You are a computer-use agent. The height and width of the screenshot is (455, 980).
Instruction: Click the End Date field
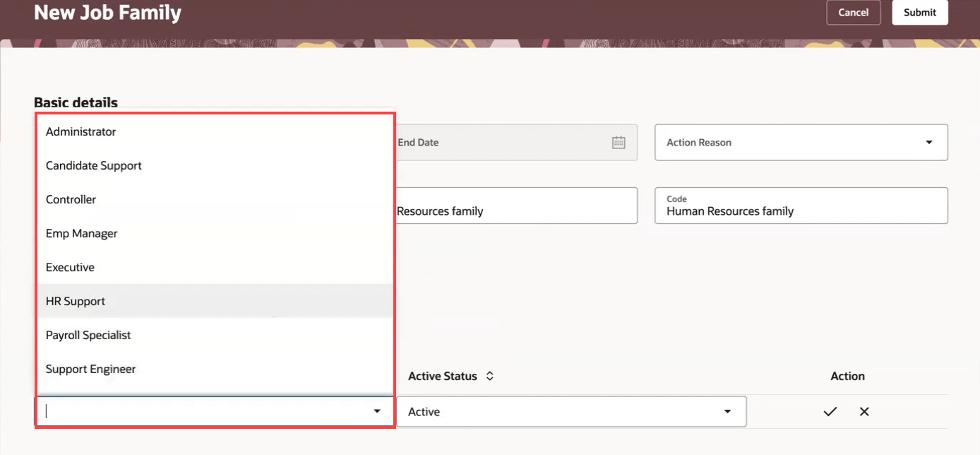point(515,142)
